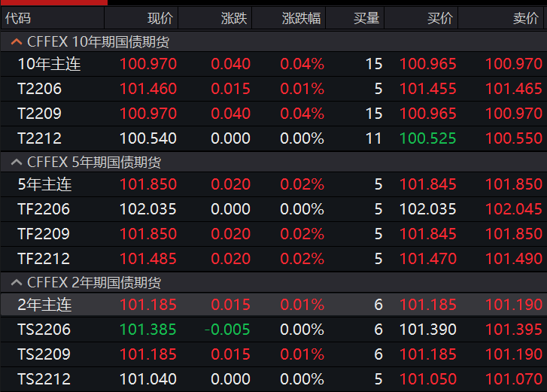Toggle the CFFEX 2年期国债期货 group chevron
This screenshot has width=547, height=392.
coord(16,284)
